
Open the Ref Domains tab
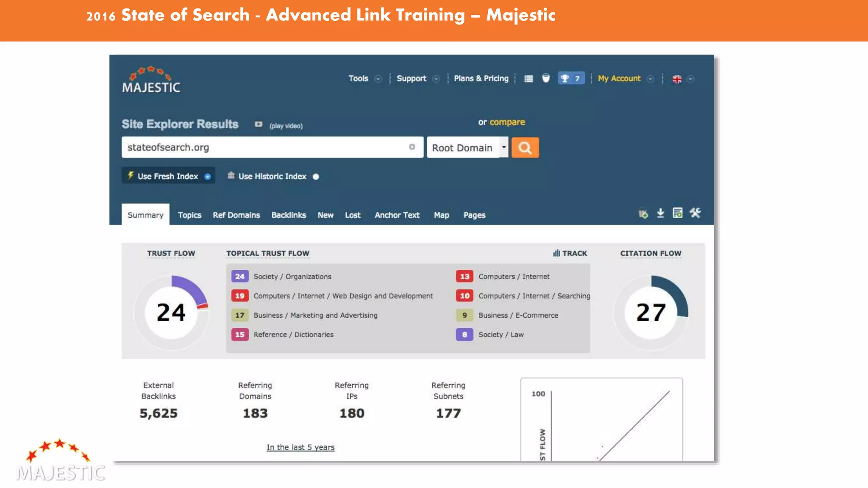click(236, 215)
